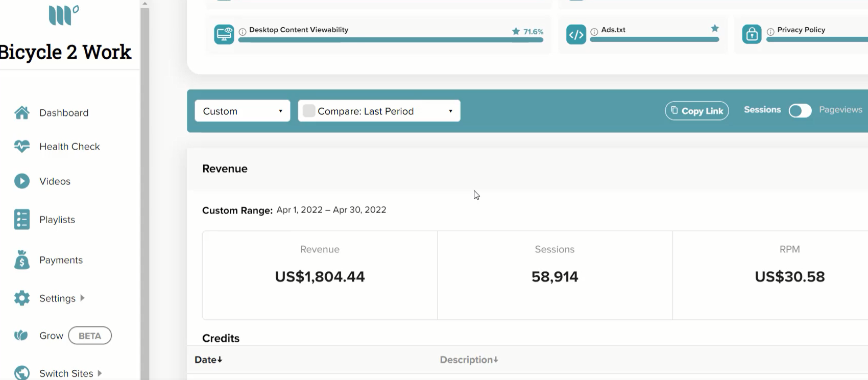868x380 pixels.
Task: Click info icon beside Ads.txt
Action: pyautogui.click(x=594, y=32)
